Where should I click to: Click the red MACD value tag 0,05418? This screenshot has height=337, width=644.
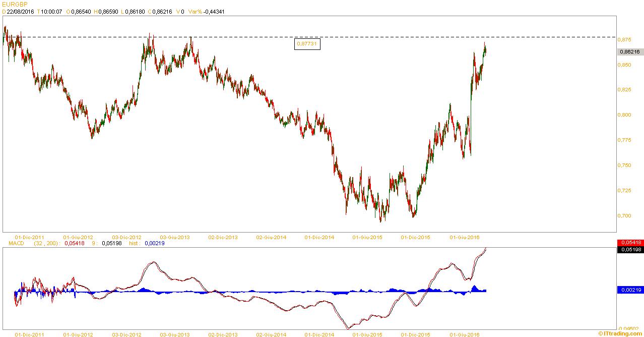629,243
